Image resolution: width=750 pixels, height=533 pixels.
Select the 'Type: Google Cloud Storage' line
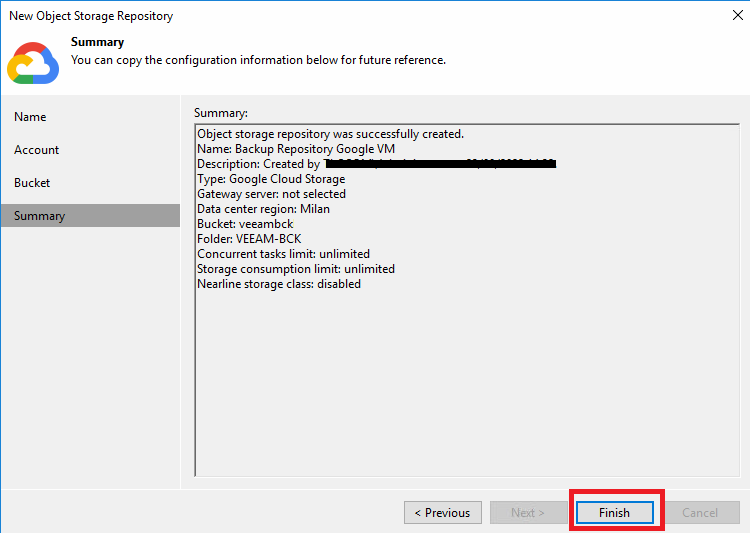point(271,179)
